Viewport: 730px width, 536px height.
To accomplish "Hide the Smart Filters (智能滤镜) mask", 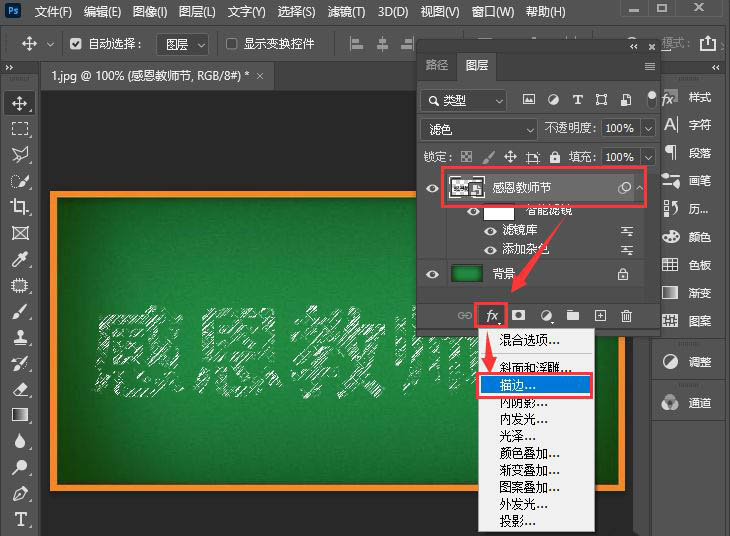I will 473,212.
